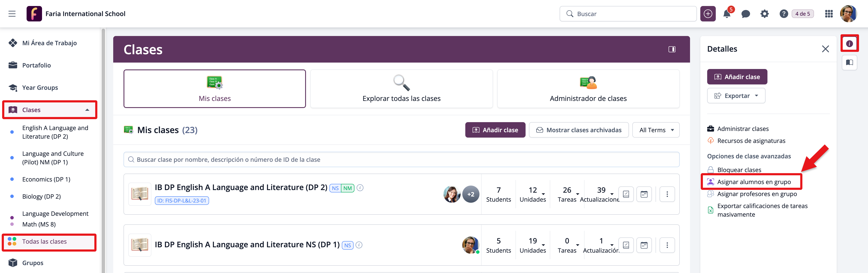Open the apps grid launcher

click(829, 14)
